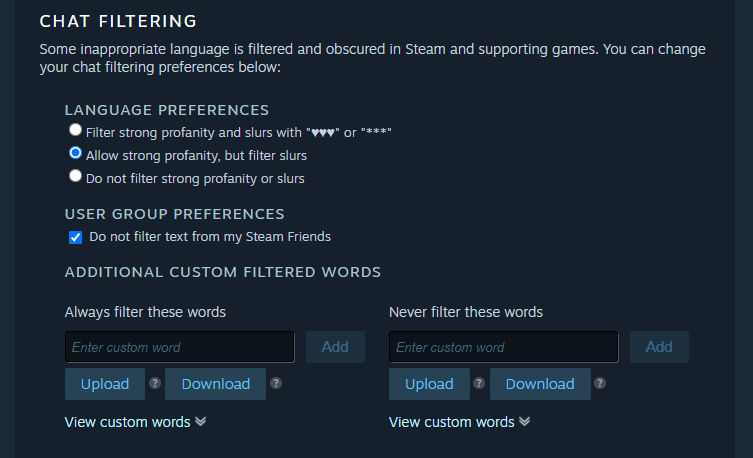The image size is (753, 458).
Task: Download the always-filtered words list
Action: (x=215, y=384)
